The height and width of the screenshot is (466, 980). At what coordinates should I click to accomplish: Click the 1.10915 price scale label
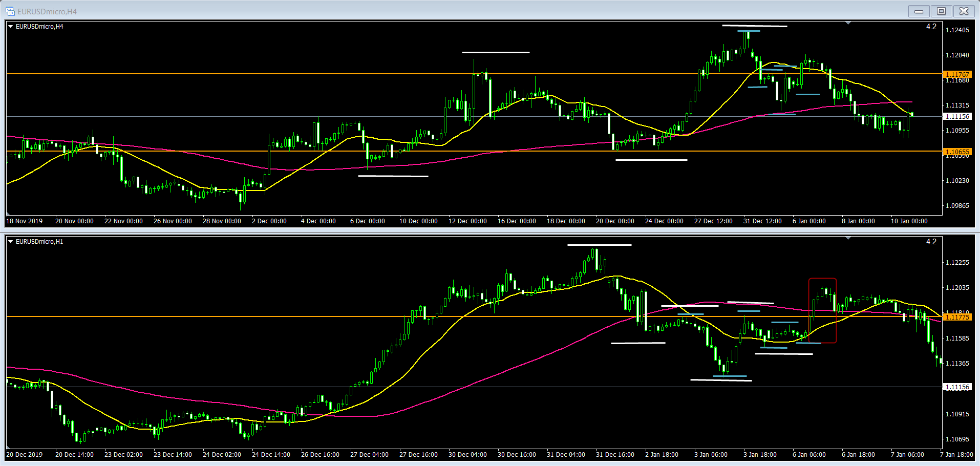957,414
